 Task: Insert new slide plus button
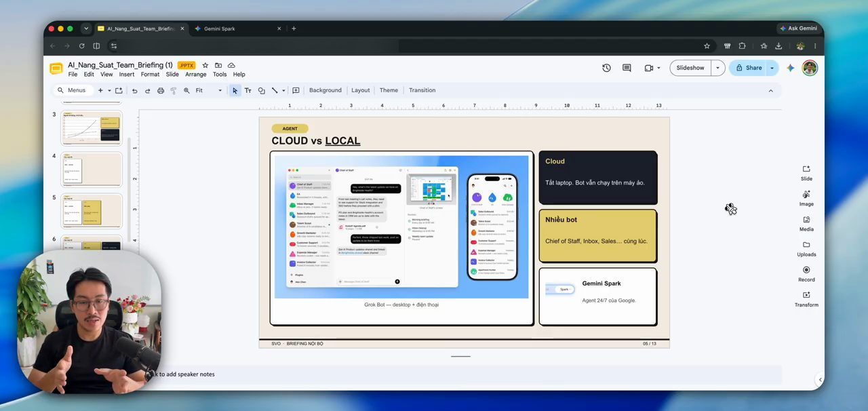click(x=100, y=90)
